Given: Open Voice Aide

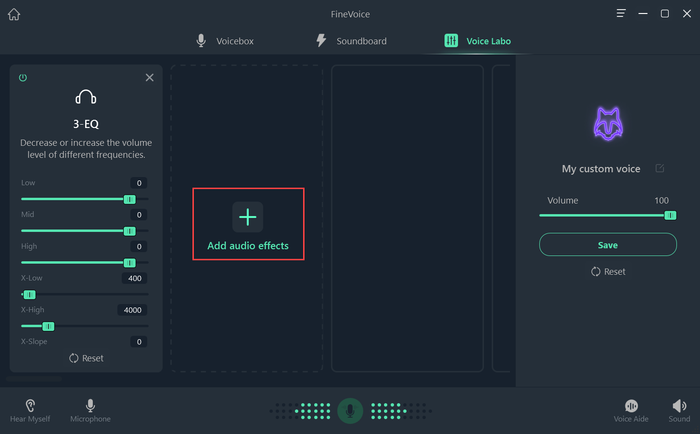Looking at the screenshot, I should click(x=631, y=410).
